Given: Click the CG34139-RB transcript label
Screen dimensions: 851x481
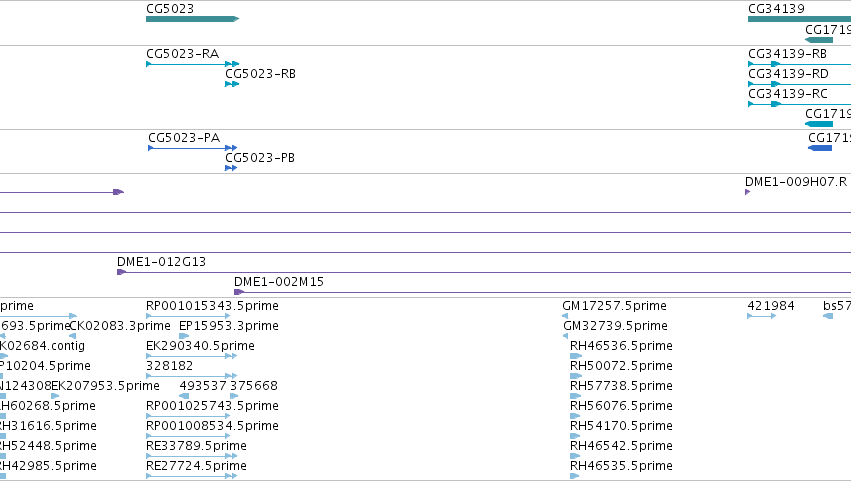Looking at the screenshot, I should pyautogui.click(x=788, y=54).
